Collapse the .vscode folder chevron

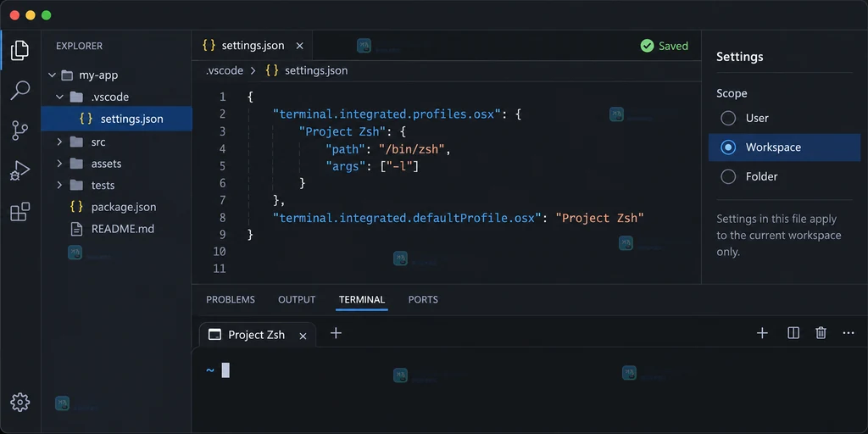60,97
